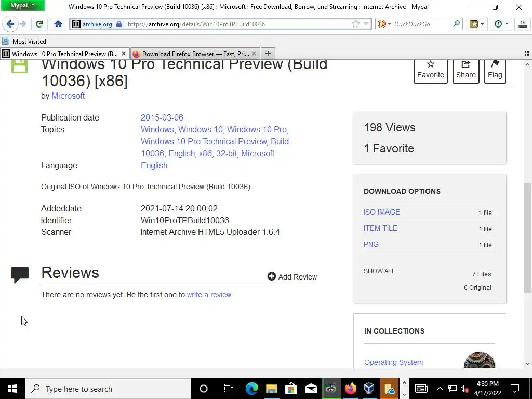The height and width of the screenshot is (399, 532).
Task: Close the Windows 10 Pro Technical Preview tab
Action: pos(124,54)
